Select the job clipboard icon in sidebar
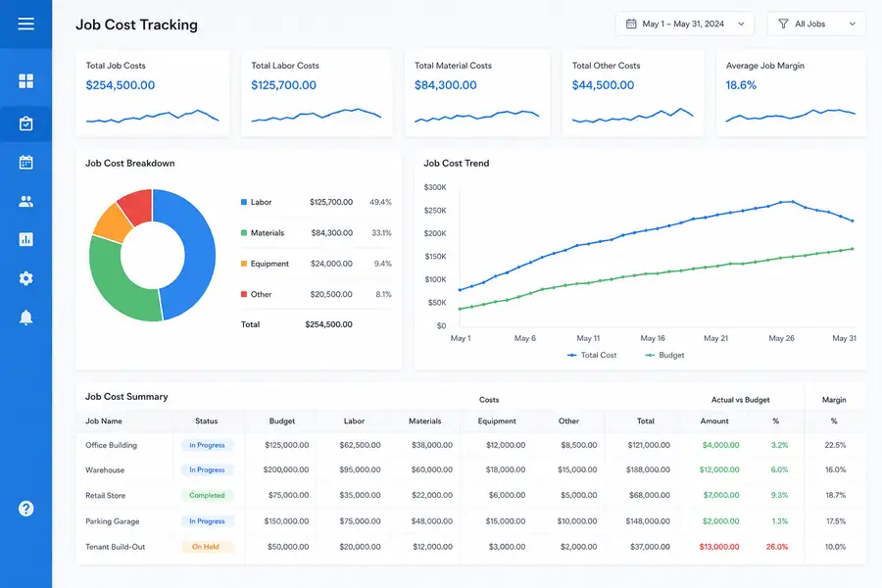Image resolution: width=882 pixels, height=588 pixels. pyautogui.click(x=25, y=123)
